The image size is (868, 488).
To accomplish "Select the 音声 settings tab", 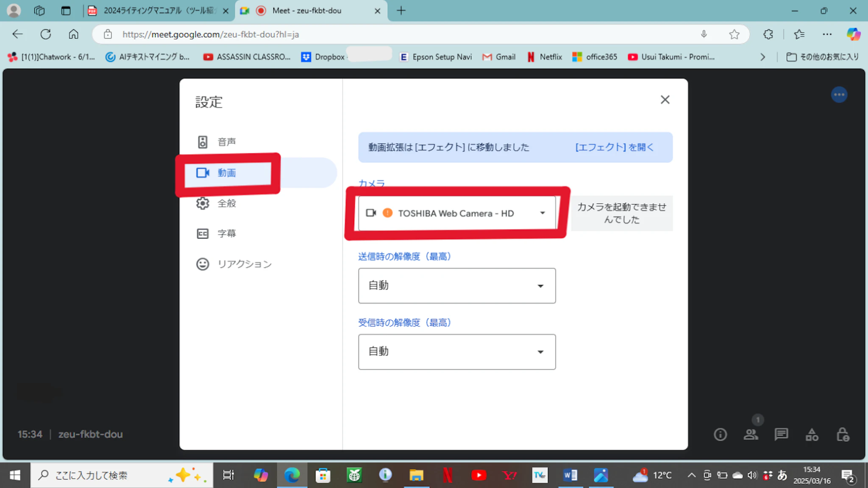I will (x=226, y=142).
